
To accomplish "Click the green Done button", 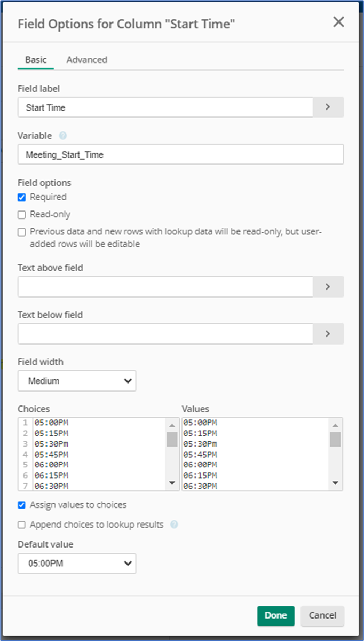I will tap(276, 615).
